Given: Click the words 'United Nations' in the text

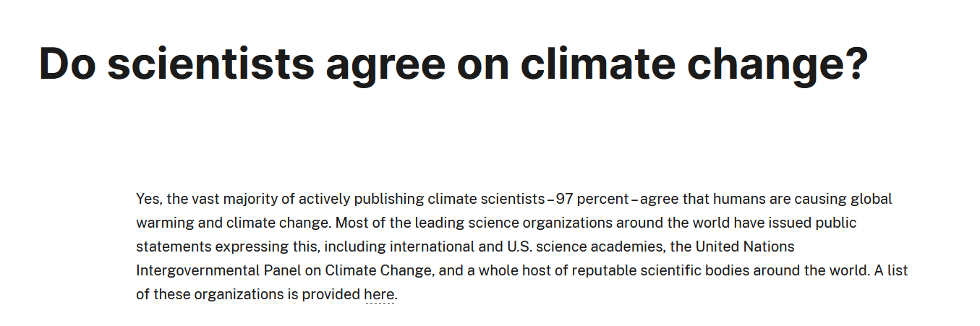Looking at the screenshot, I should click(745, 246).
